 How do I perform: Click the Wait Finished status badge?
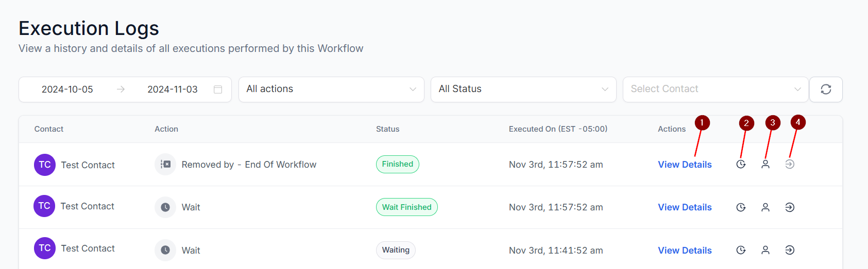click(x=406, y=207)
